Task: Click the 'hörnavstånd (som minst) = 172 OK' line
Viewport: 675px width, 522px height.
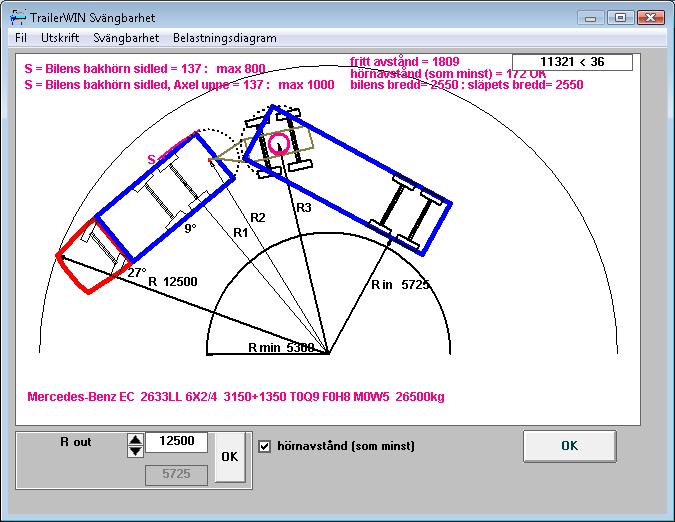Action: point(448,74)
